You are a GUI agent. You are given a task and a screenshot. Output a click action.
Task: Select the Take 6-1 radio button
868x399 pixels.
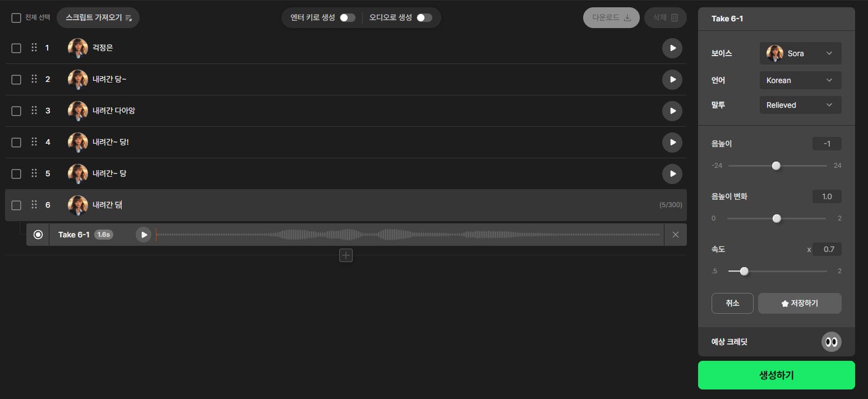pyautogui.click(x=38, y=235)
